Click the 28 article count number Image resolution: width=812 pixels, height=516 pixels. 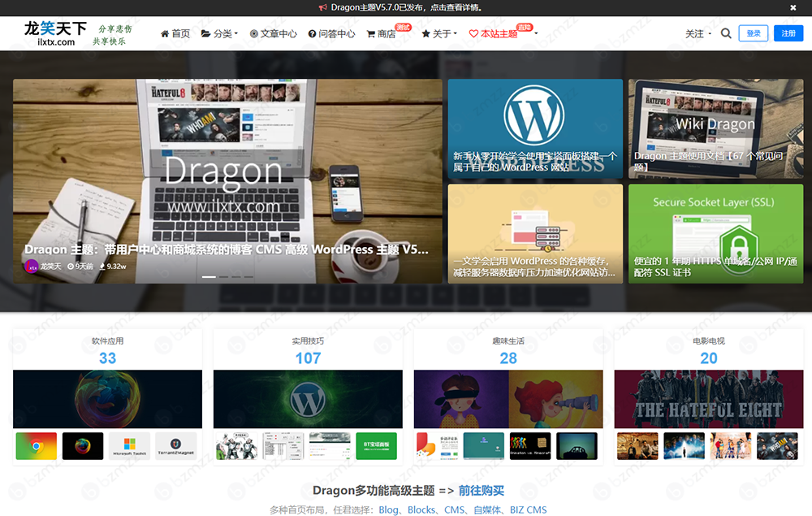508,358
